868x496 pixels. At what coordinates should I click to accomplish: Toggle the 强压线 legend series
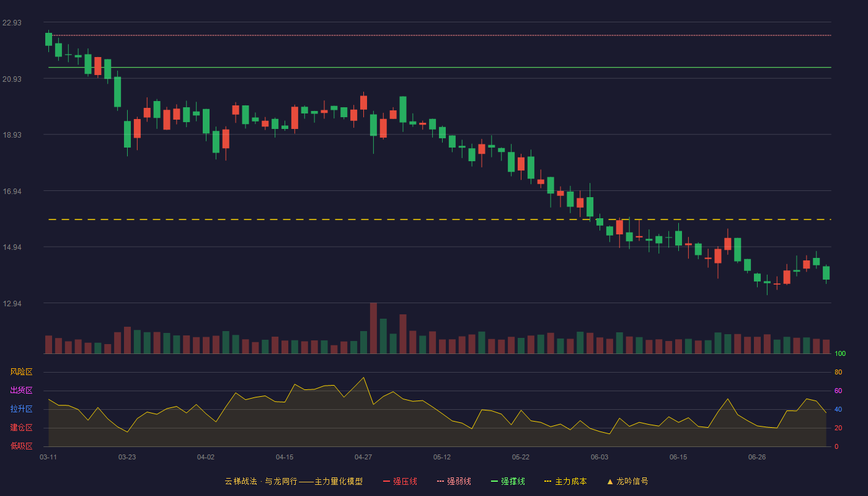[x=400, y=481]
